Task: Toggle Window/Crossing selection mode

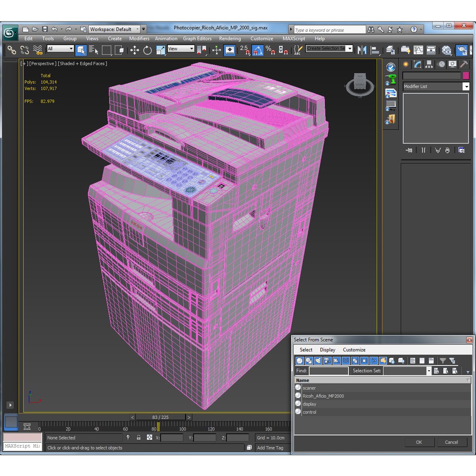Action: (119, 50)
